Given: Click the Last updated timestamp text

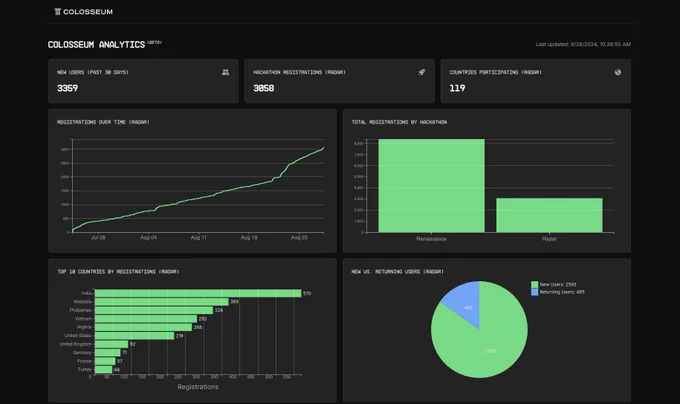Looking at the screenshot, I should [583, 44].
